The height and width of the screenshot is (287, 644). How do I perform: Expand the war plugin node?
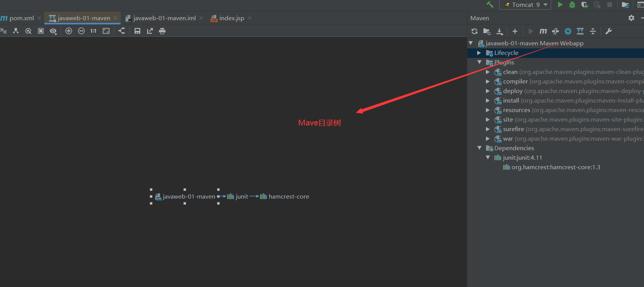[487, 138]
